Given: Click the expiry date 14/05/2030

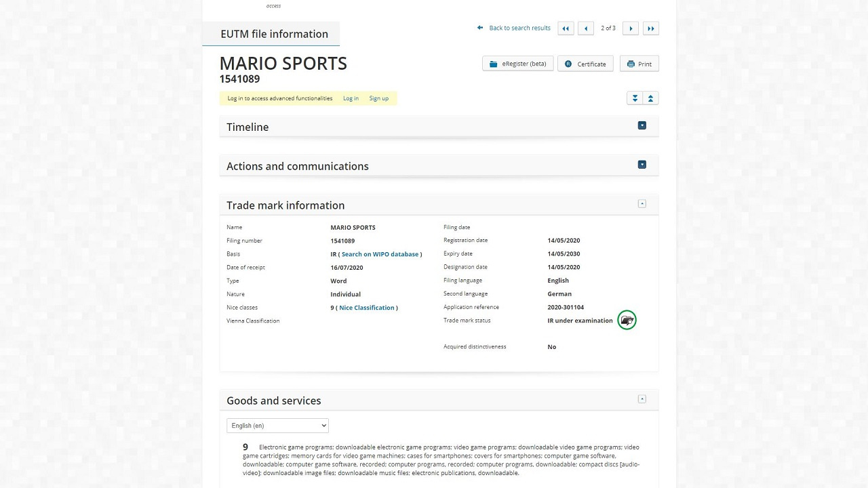Looking at the screenshot, I should point(564,254).
